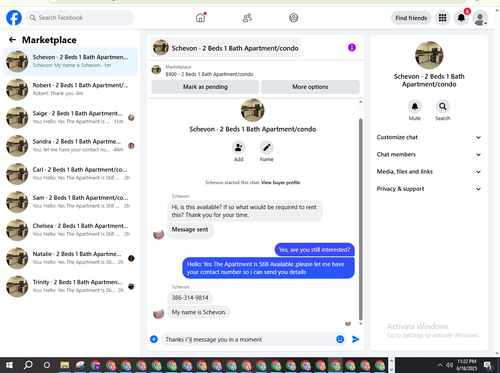Screen dimensions: 500x373
Task: Show hidden system tray icons
Action: click(x=440, y=365)
